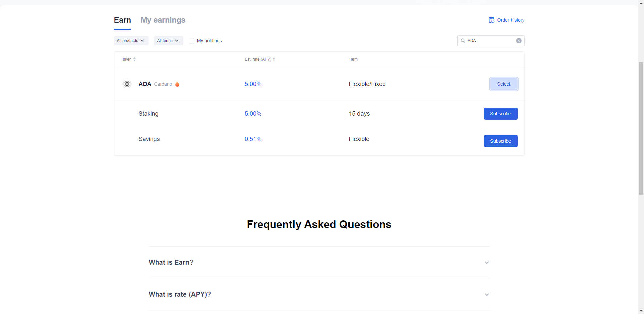The width and height of the screenshot is (644, 314).
Task: Click the hot flame icon next to Cardano
Action: coord(177,84)
